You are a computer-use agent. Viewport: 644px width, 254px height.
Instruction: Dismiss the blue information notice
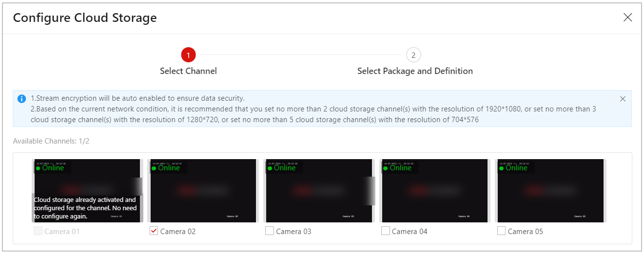623,99
